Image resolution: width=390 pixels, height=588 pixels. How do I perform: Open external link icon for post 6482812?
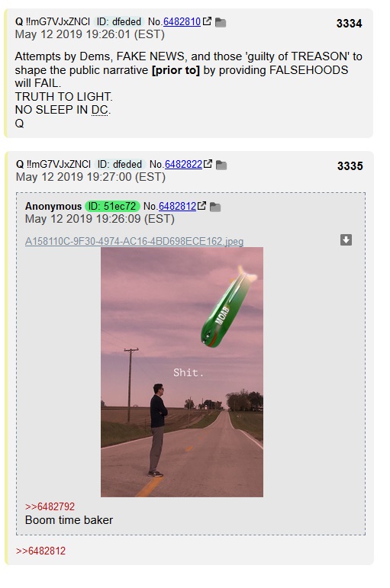tap(201, 206)
